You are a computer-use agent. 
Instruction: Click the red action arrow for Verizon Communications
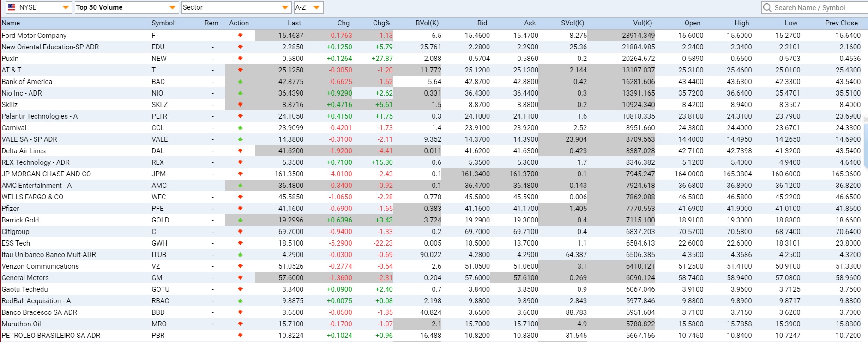pyautogui.click(x=240, y=266)
